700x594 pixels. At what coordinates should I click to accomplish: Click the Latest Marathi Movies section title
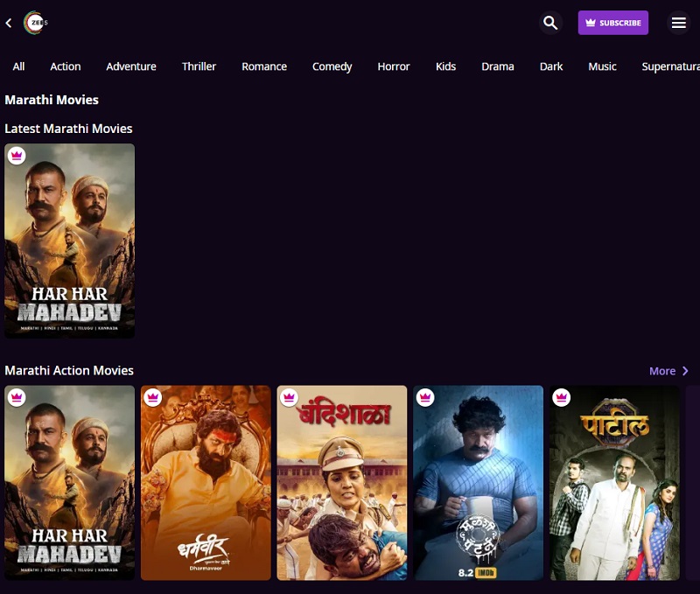coord(69,129)
